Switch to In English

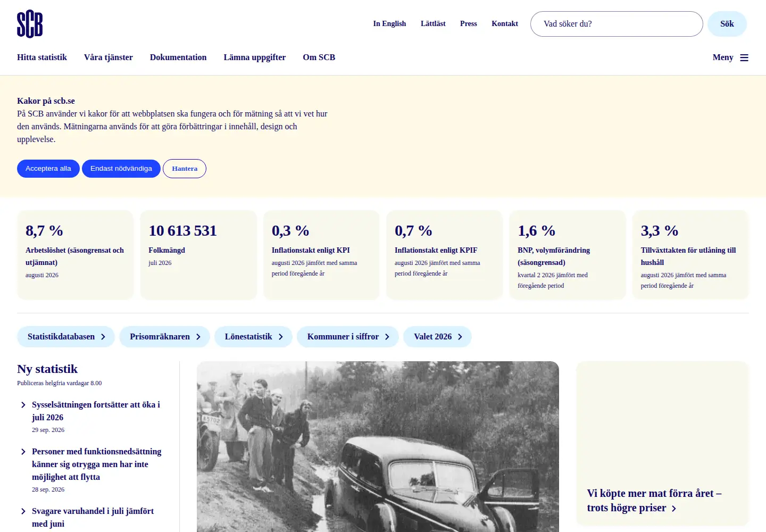coord(389,24)
